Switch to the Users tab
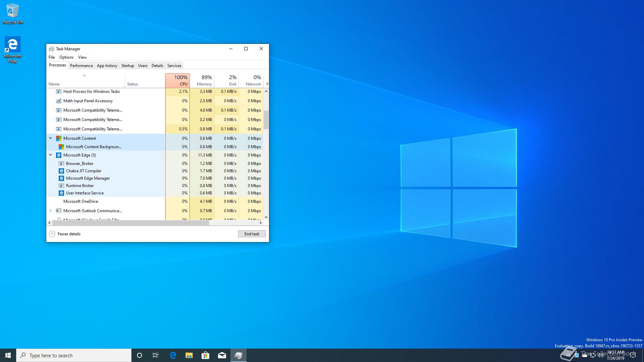The width and height of the screenshot is (644, 362). coord(143,66)
